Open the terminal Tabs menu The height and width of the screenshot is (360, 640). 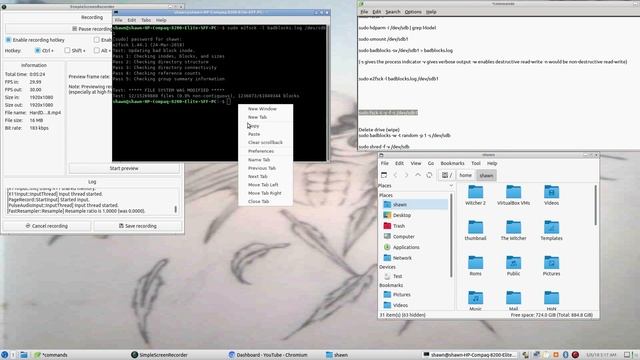pos(146,20)
